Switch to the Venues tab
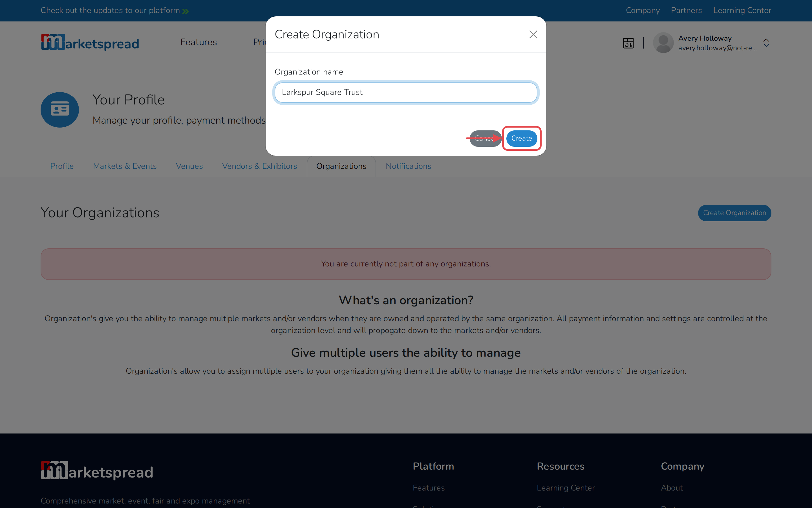This screenshot has width=812, height=508. pos(189,166)
